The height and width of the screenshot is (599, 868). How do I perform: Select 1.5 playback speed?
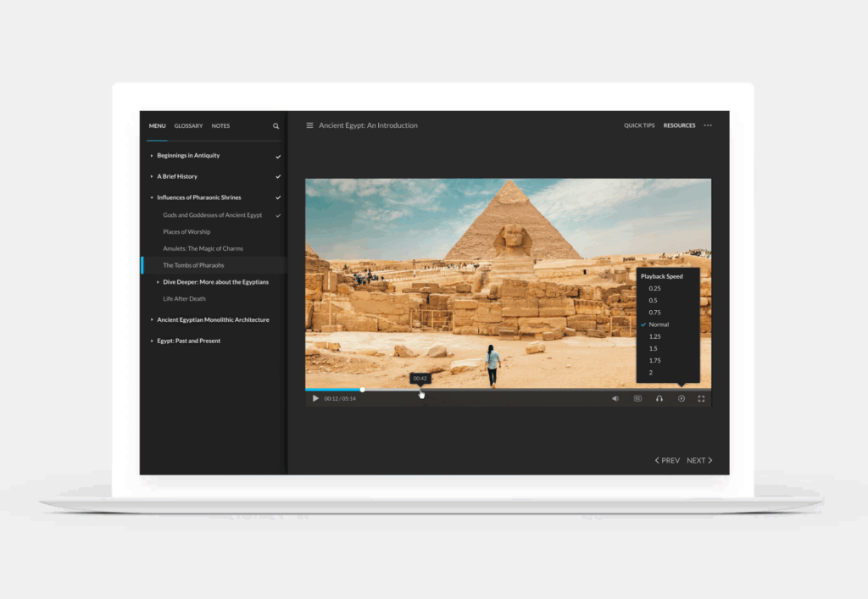click(x=654, y=348)
